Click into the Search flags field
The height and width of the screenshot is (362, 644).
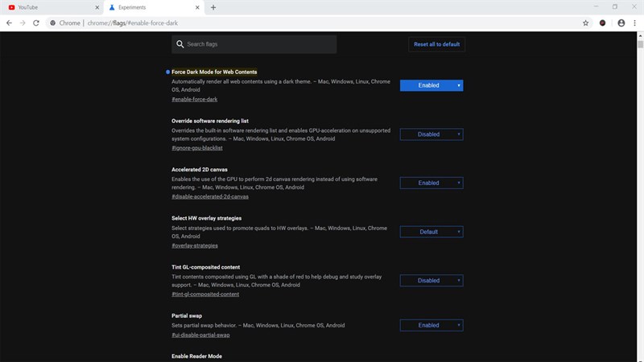[x=254, y=44]
